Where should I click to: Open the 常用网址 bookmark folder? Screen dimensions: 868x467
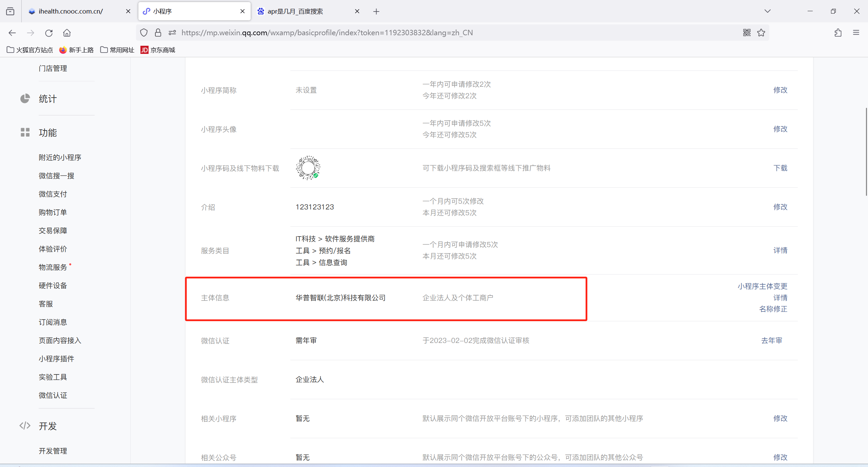click(x=117, y=50)
